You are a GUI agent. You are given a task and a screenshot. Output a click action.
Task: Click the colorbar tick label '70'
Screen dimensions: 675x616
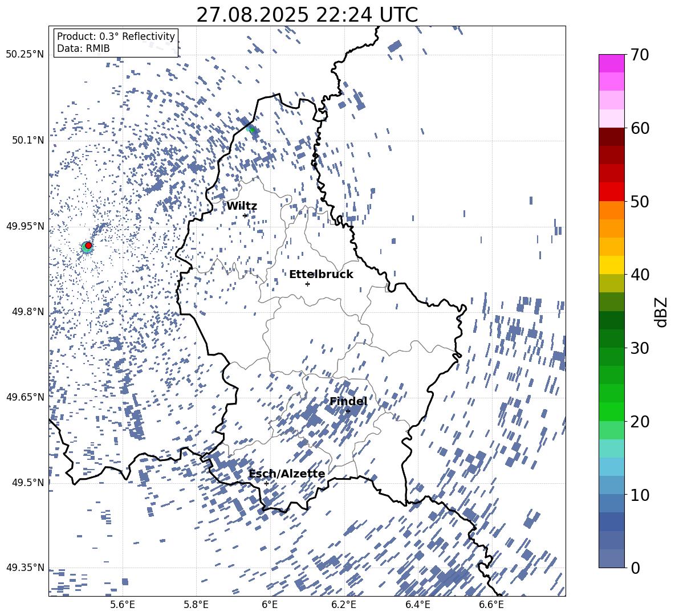[x=640, y=55]
